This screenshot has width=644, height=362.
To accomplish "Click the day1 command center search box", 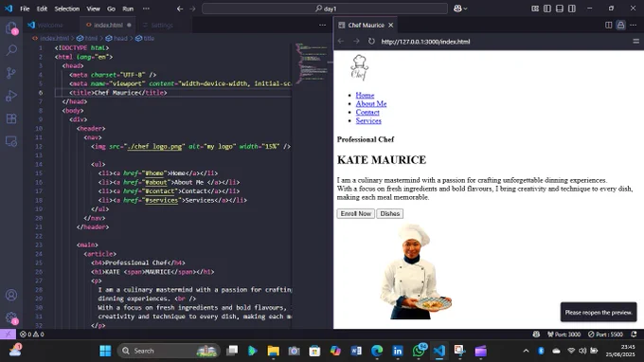I will click(x=325, y=9).
